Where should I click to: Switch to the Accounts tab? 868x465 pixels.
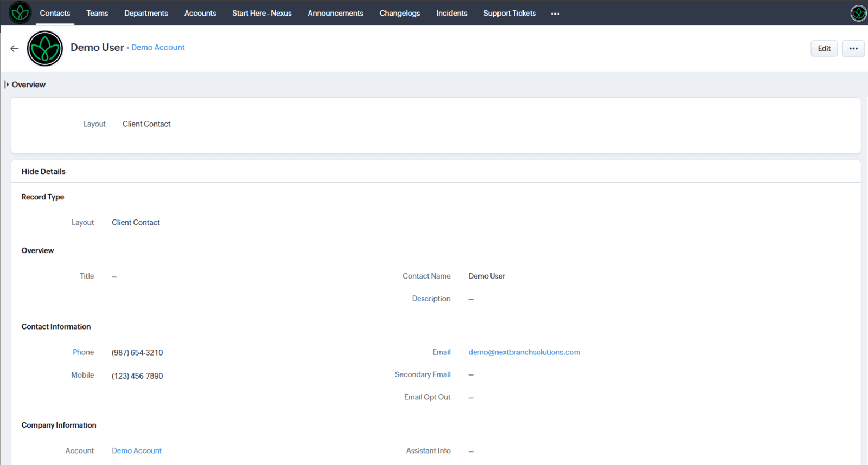point(200,13)
